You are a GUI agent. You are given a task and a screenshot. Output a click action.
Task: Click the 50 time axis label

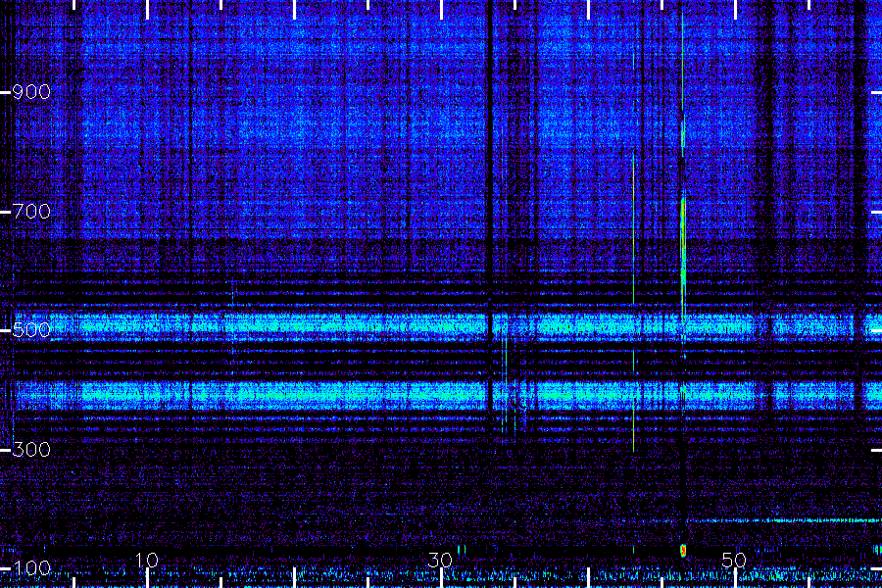(734, 561)
